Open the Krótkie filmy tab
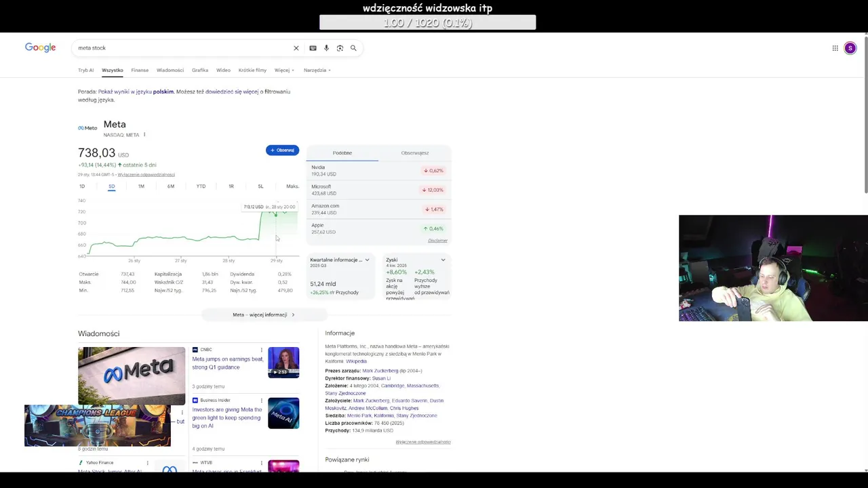This screenshot has width=868, height=488. (x=252, y=70)
